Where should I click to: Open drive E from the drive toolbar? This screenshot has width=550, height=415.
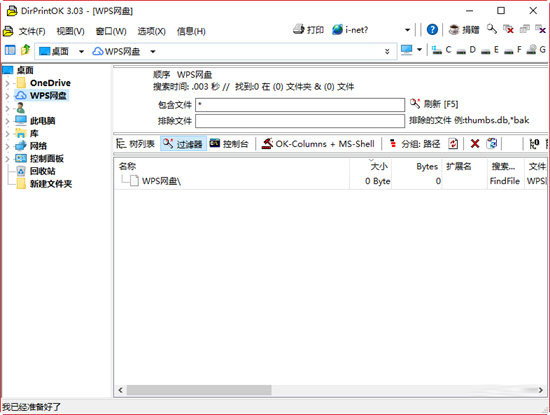[490, 50]
